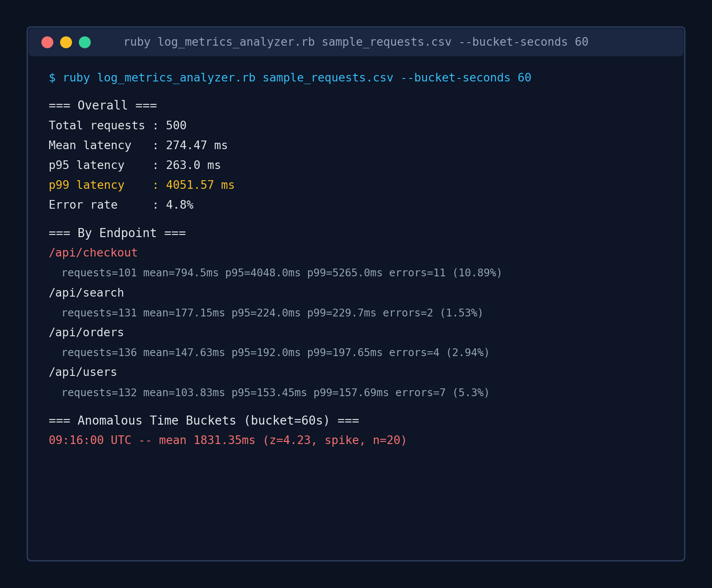Click the 'requests=101 mean=794.5ms' stats line
Viewport: 712px width, 588px height.
[x=282, y=273]
